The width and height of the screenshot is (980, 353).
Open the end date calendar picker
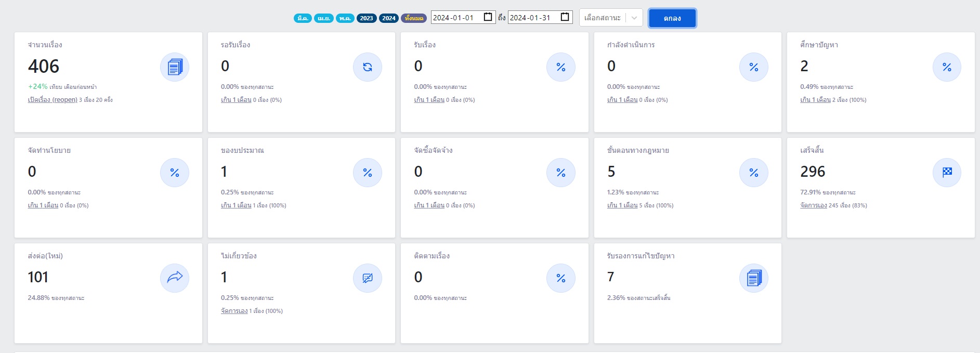click(x=565, y=17)
